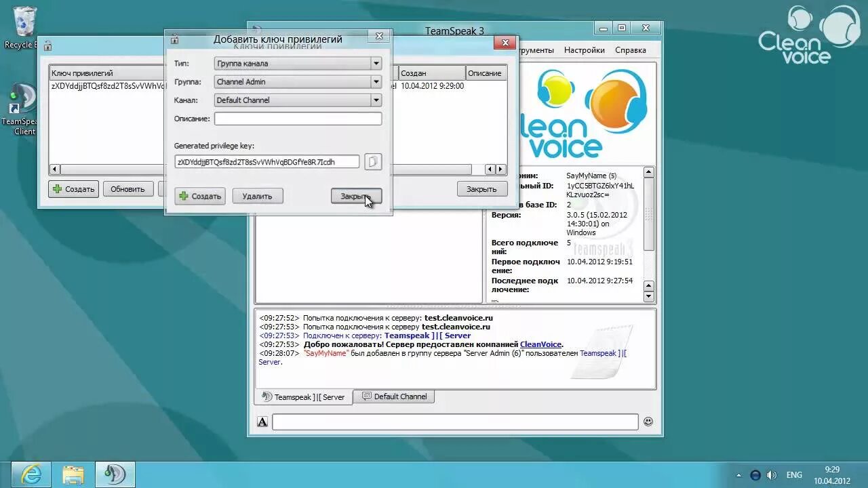The image size is (868, 488).
Task: Open the emoticon smiley picker
Action: pos(648,422)
